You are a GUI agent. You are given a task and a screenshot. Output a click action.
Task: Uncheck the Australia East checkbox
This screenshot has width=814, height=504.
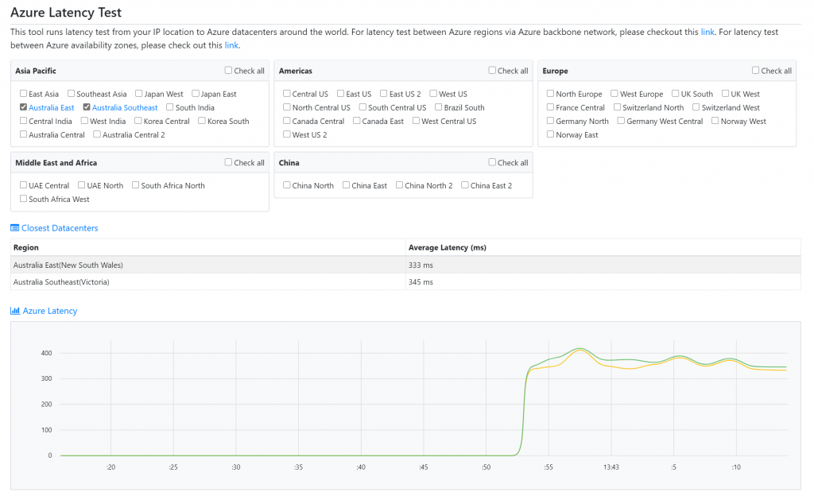point(24,107)
